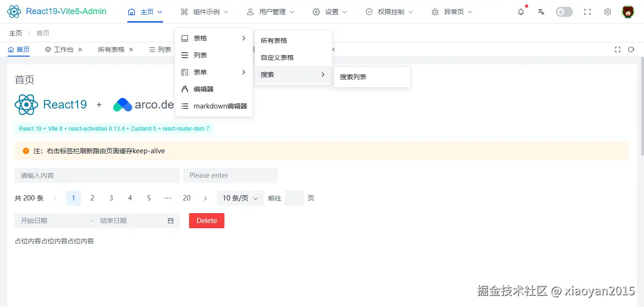
Task: Click the 表格 table icon in the dropdown
Action: coord(185,38)
